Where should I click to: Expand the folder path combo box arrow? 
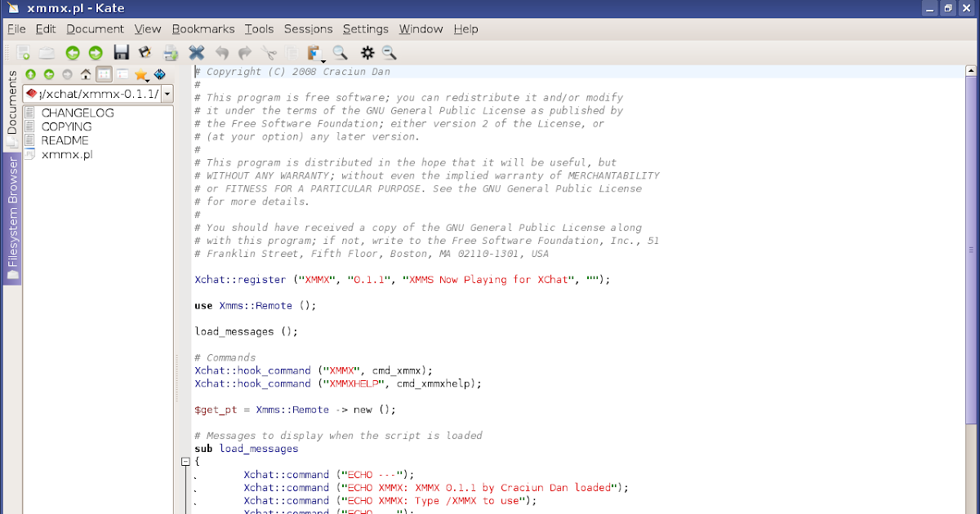pyautogui.click(x=167, y=94)
